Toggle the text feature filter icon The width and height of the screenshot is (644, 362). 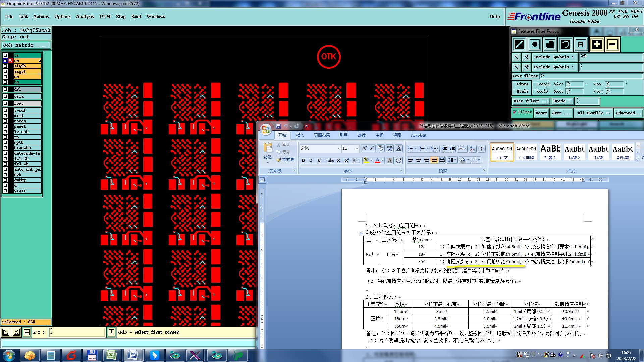tap(581, 44)
